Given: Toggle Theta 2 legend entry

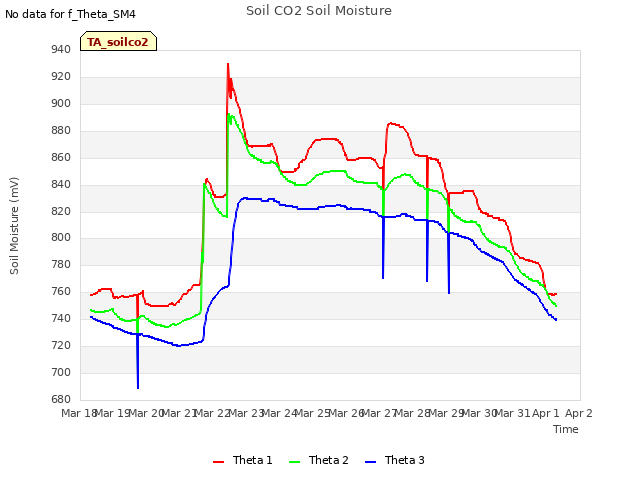Looking at the screenshot, I should coord(319,460).
